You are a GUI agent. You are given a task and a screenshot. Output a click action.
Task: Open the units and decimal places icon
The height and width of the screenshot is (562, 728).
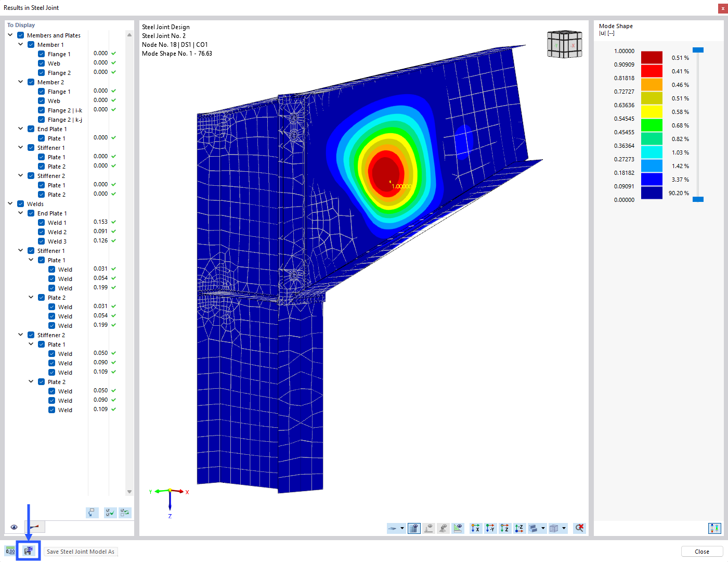coord(10,551)
